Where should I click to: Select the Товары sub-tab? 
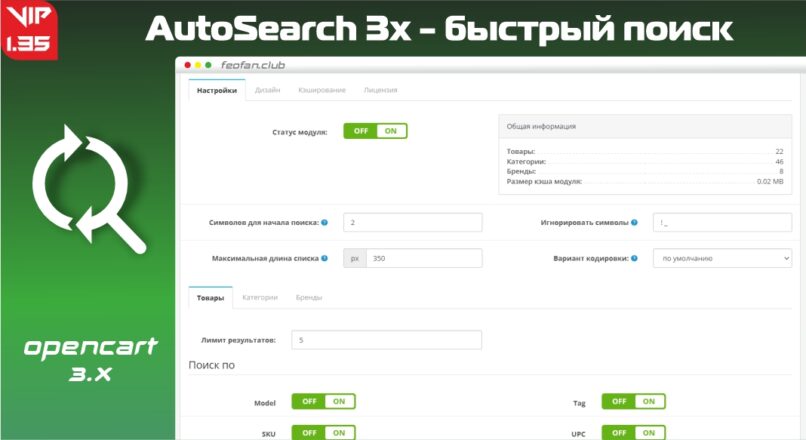pyautogui.click(x=210, y=298)
